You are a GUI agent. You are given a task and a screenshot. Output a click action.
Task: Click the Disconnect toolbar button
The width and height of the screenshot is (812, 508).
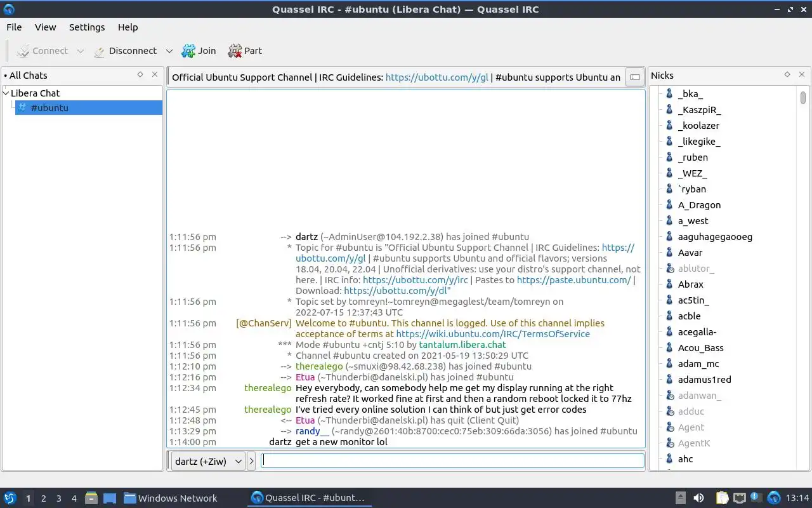(125, 51)
